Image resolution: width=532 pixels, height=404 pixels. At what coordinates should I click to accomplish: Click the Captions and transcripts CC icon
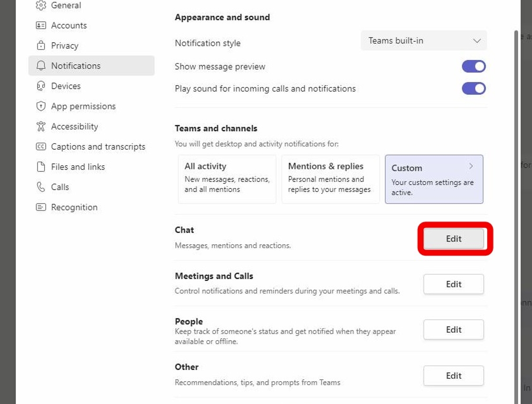(x=41, y=147)
